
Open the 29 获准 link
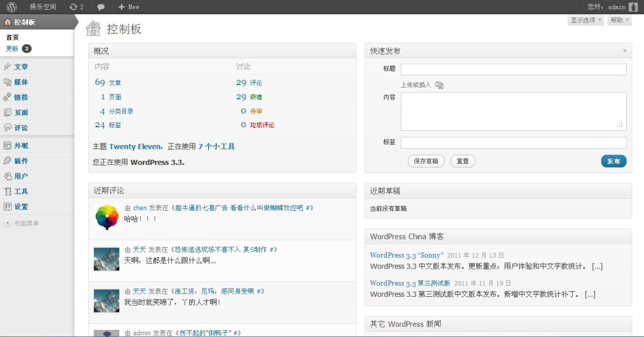click(x=249, y=97)
